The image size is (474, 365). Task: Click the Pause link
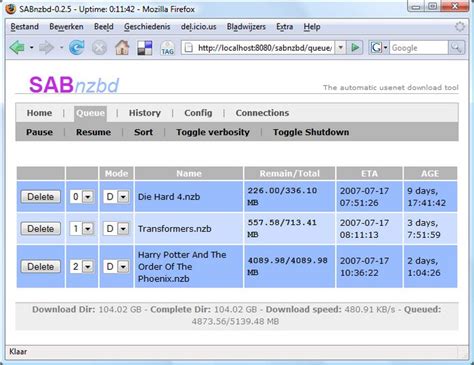coord(39,132)
